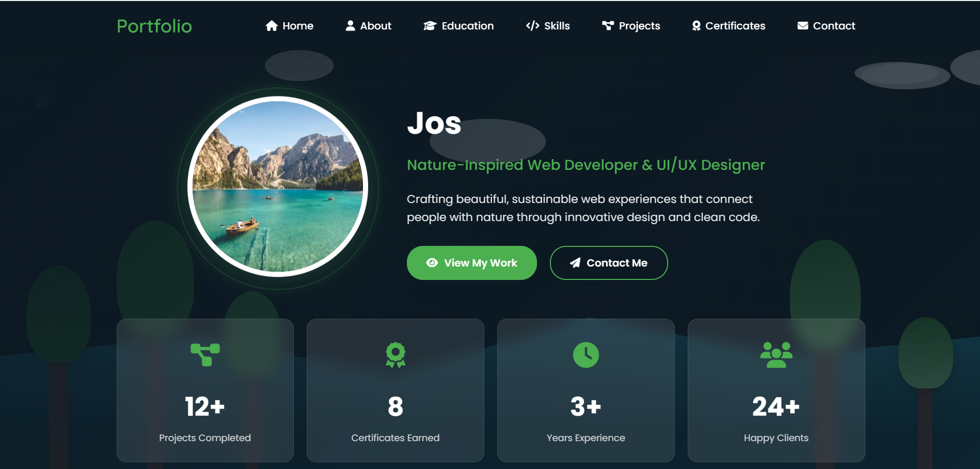980x469 pixels.
Task: Click the house icon beside Home
Action: tap(272, 26)
